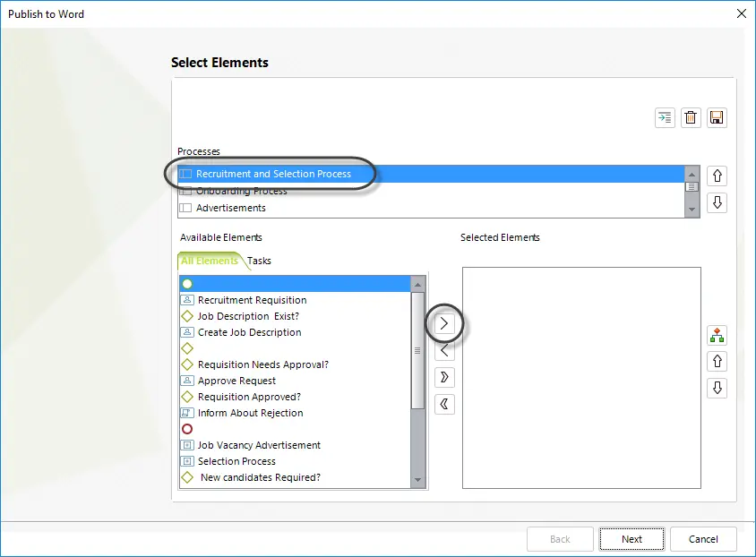Click the Available Elements scrollbar down arrow
Viewport: 756px width, 557px height.
tap(417, 480)
